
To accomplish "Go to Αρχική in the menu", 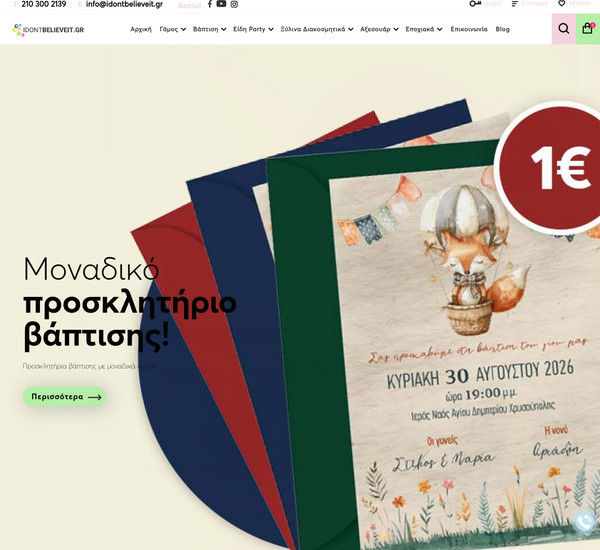I will [x=141, y=29].
